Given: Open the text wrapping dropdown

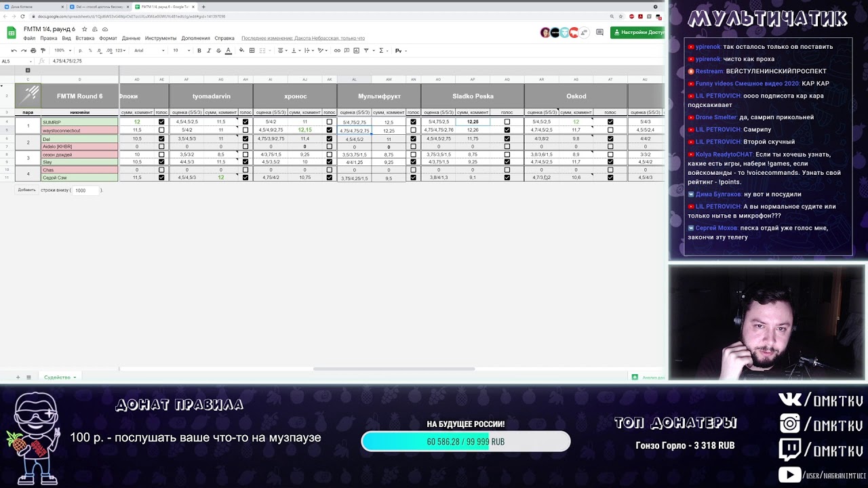Looking at the screenshot, I should 309,50.
